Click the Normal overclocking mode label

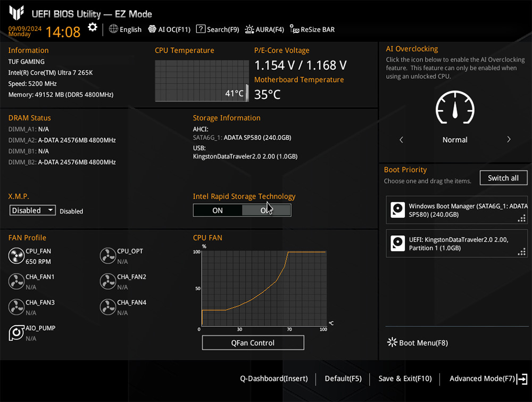(x=455, y=140)
